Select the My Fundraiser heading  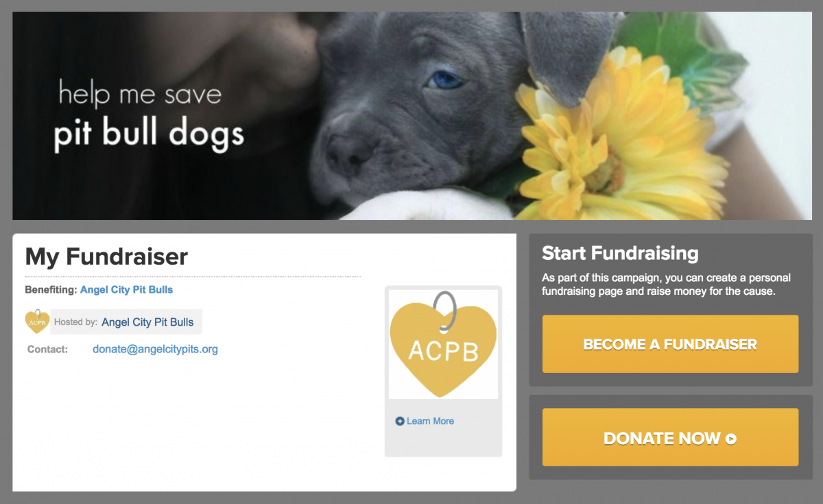pyautogui.click(x=106, y=257)
